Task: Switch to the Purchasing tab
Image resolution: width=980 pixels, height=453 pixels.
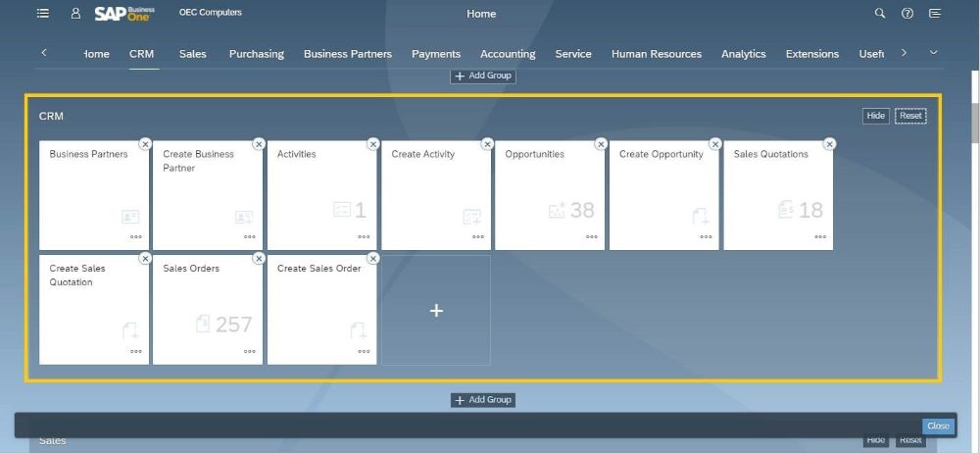Action: [x=256, y=54]
